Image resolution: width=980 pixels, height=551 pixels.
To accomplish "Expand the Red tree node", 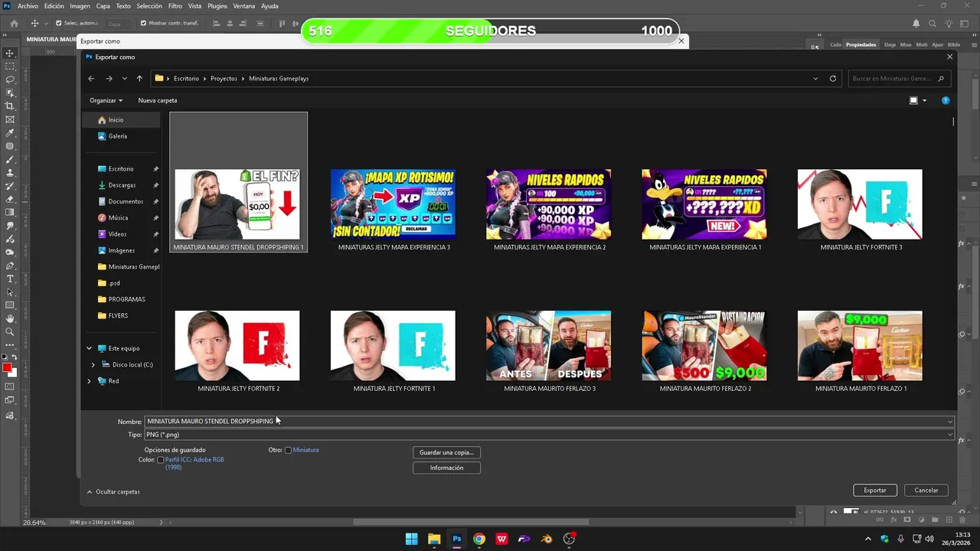I will point(89,381).
